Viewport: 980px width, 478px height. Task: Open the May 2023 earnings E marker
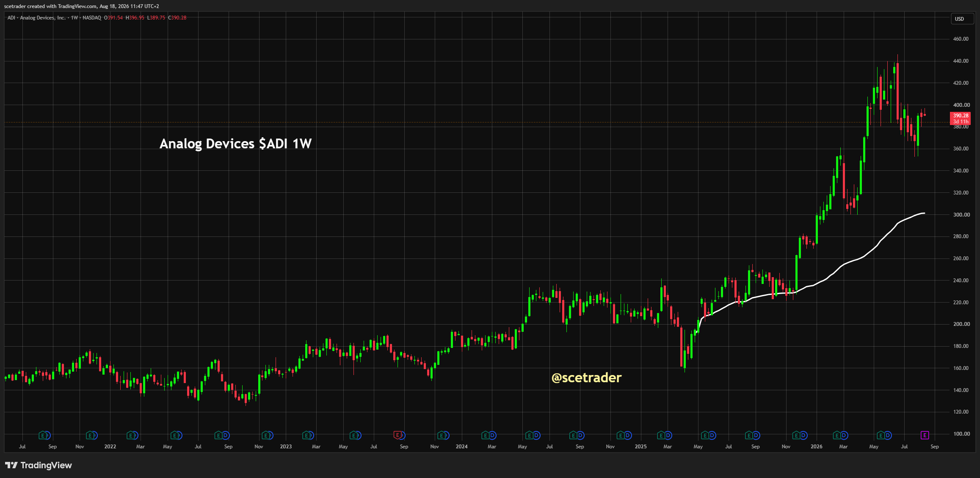tap(353, 435)
